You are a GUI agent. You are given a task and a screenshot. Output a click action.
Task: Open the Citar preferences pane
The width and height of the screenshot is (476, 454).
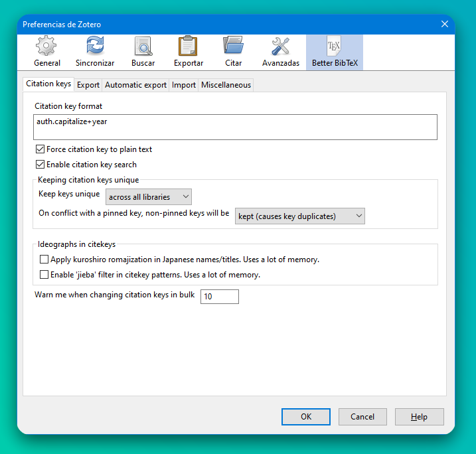(x=233, y=52)
